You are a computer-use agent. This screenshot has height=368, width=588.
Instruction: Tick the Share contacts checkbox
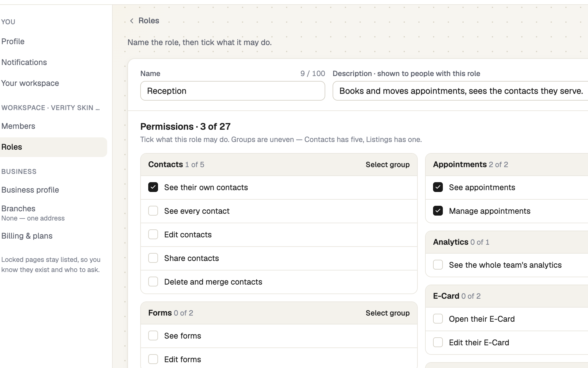(x=153, y=258)
